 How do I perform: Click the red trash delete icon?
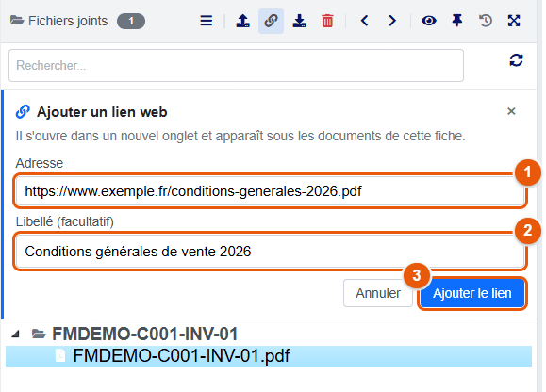(x=327, y=21)
